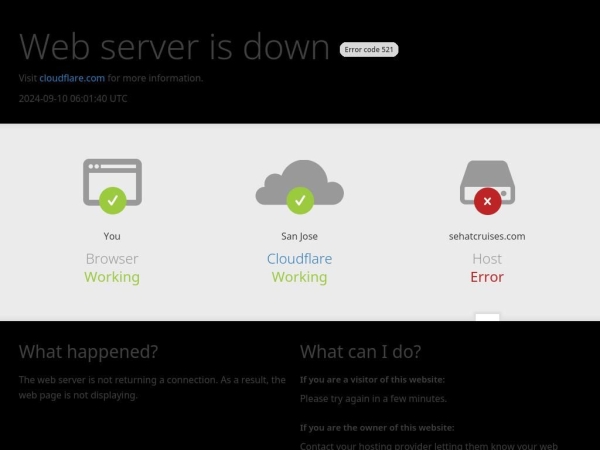Image resolution: width=600 pixels, height=450 pixels.
Task: Click the What can I do? heading
Action: [360, 351]
